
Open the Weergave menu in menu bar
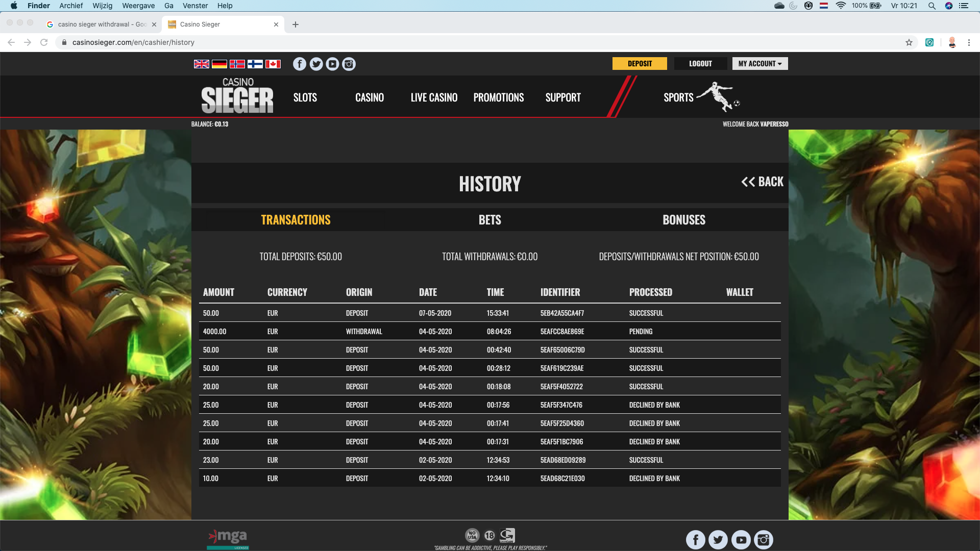(x=138, y=6)
